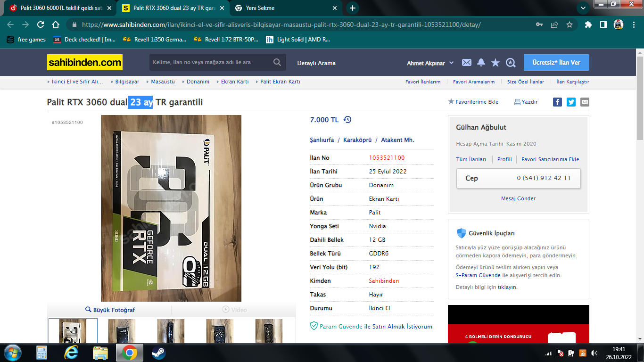
Task: Click the volume speaker icon in the system tray
Action: (x=594, y=353)
